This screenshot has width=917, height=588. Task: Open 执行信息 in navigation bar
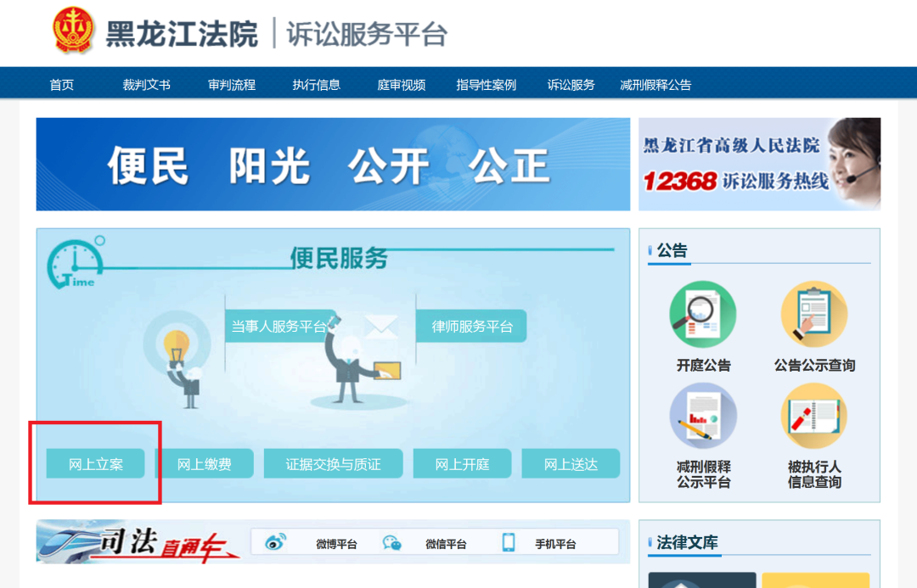coord(316,85)
